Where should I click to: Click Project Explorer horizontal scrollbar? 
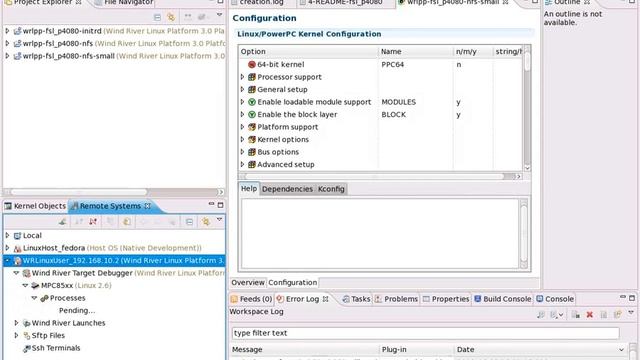(114, 192)
